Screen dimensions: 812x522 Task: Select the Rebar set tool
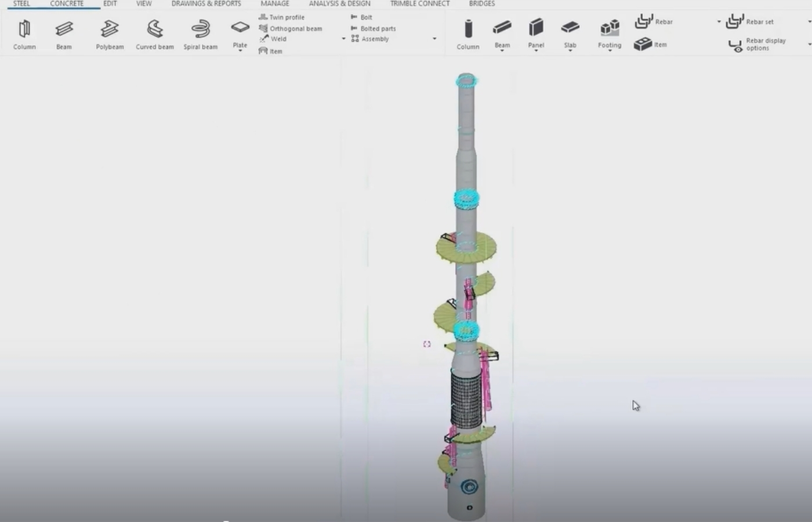[749, 21]
